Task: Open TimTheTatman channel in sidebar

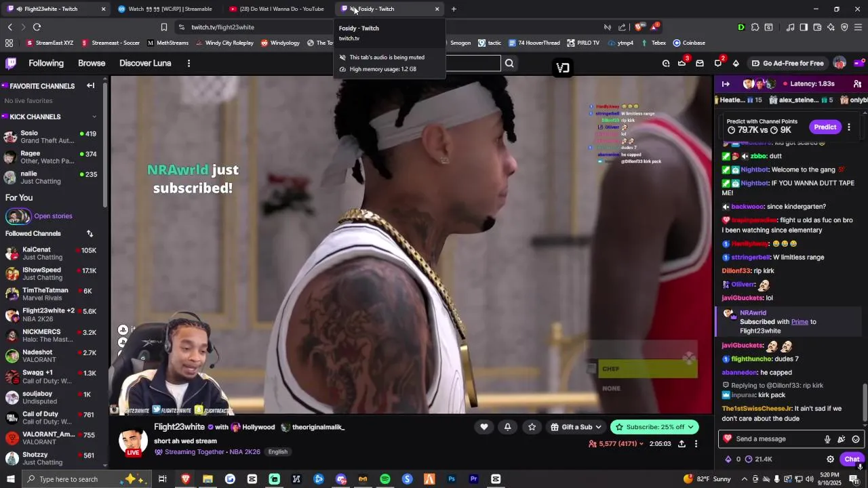Action: tap(52, 294)
